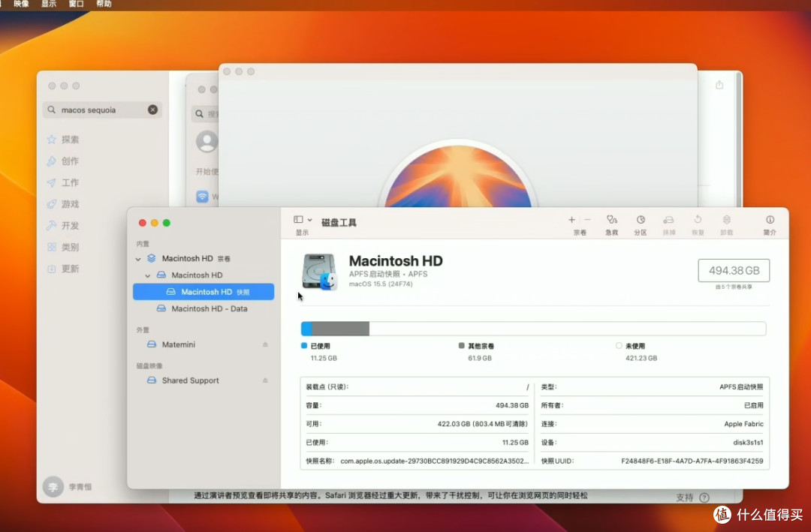Collapse the Macintosh HD 宗卷 container

pos(138,259)
